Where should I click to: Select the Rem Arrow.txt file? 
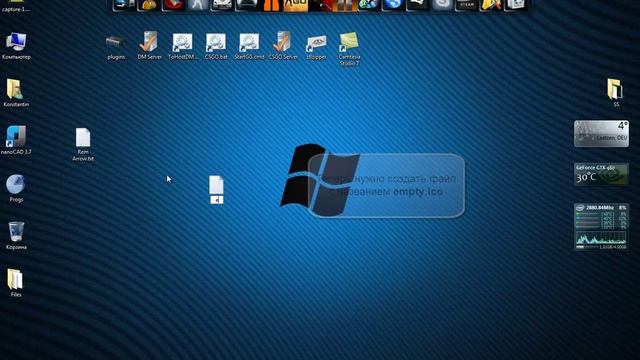83,144
